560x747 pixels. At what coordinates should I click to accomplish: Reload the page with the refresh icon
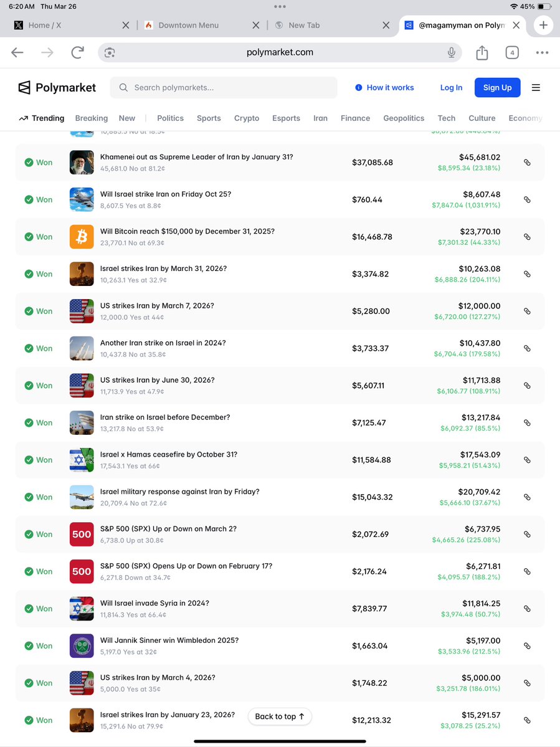(78, 52)
